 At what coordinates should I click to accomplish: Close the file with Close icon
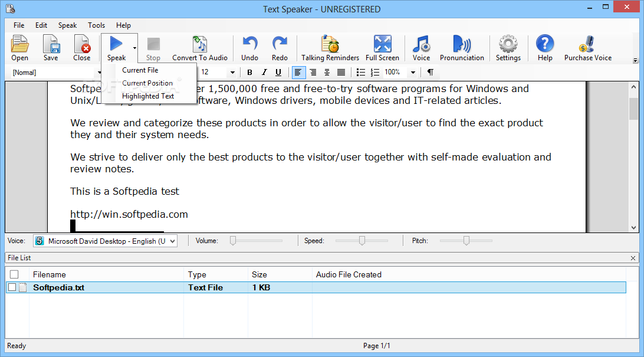pos(82,48)
